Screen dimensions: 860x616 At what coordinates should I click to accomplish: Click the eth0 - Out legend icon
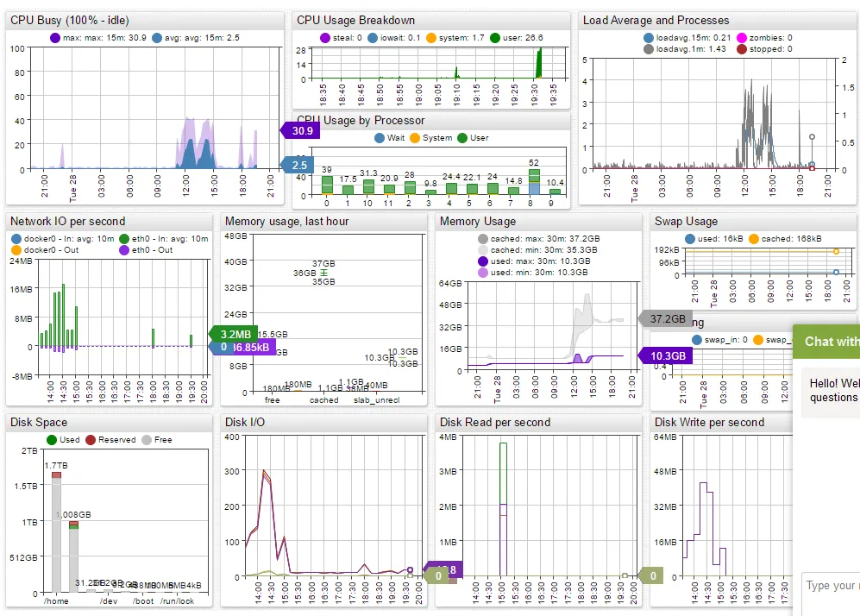124,250
